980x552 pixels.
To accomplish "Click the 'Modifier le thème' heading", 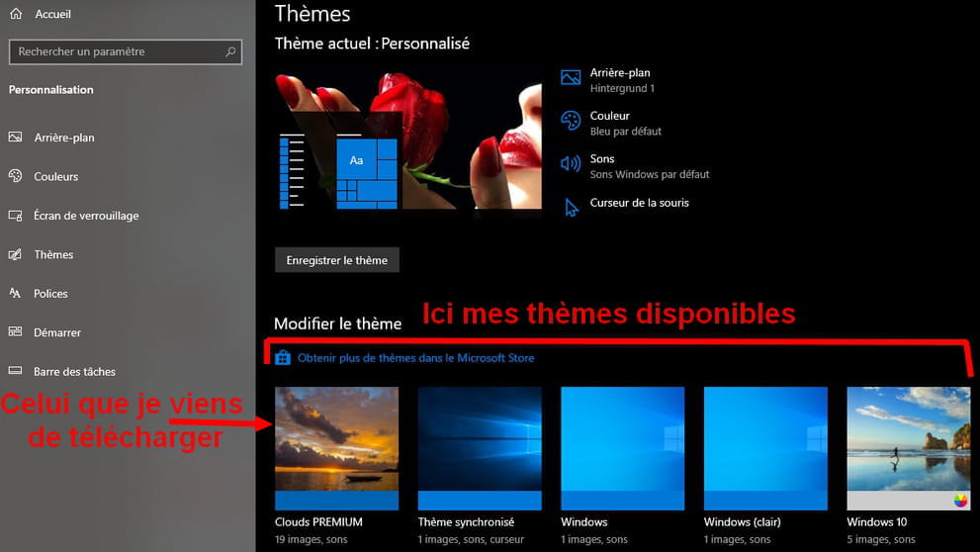I will pyautogui.click(x=337, y=323).
